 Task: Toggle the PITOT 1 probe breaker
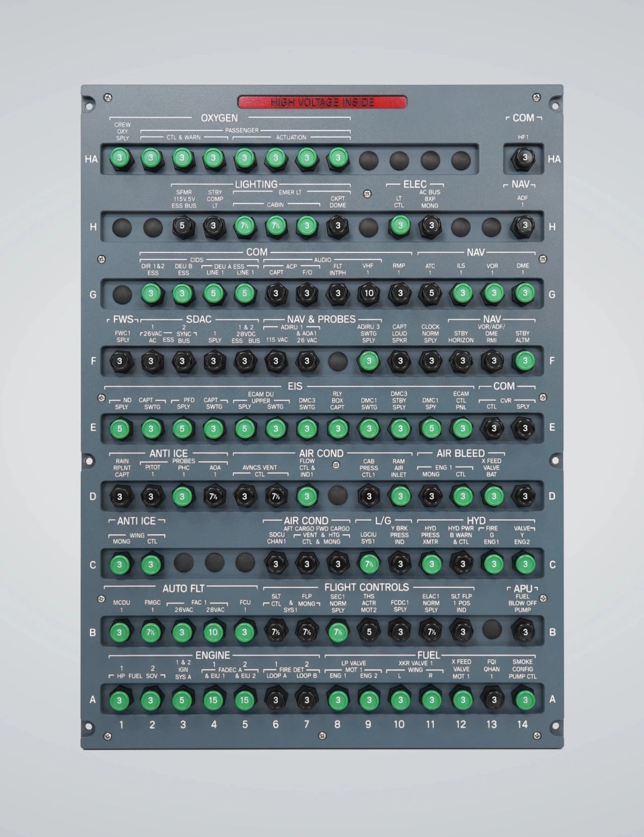[151, 496]
